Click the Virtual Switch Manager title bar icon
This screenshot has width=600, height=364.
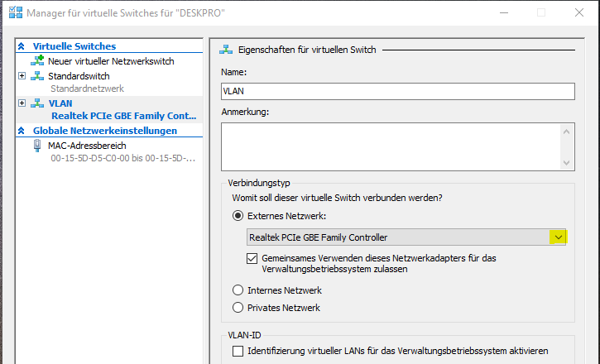tap(16, 12)
